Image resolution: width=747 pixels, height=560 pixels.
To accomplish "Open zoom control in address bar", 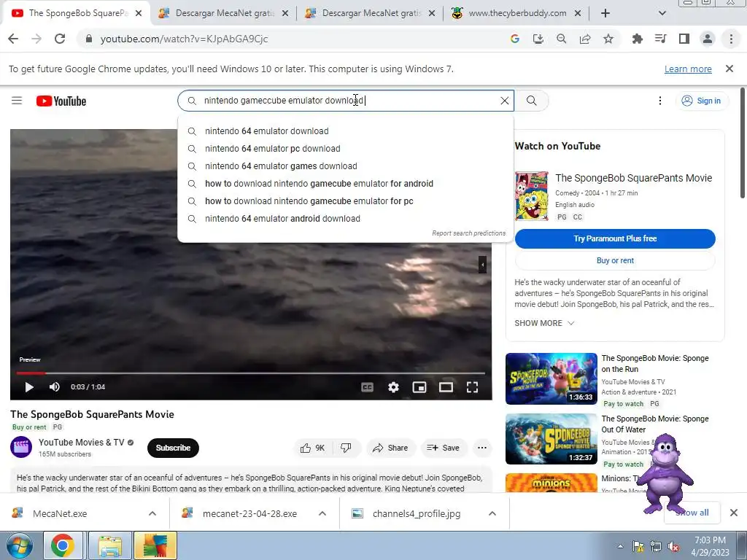I will (561, 39).
